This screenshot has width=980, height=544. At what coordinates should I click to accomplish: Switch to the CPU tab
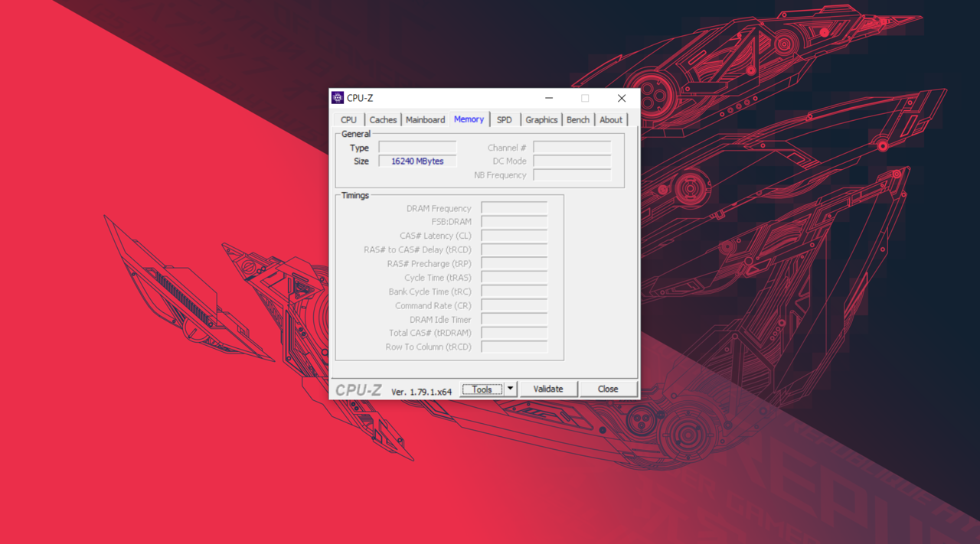click(x=348, y=120)
